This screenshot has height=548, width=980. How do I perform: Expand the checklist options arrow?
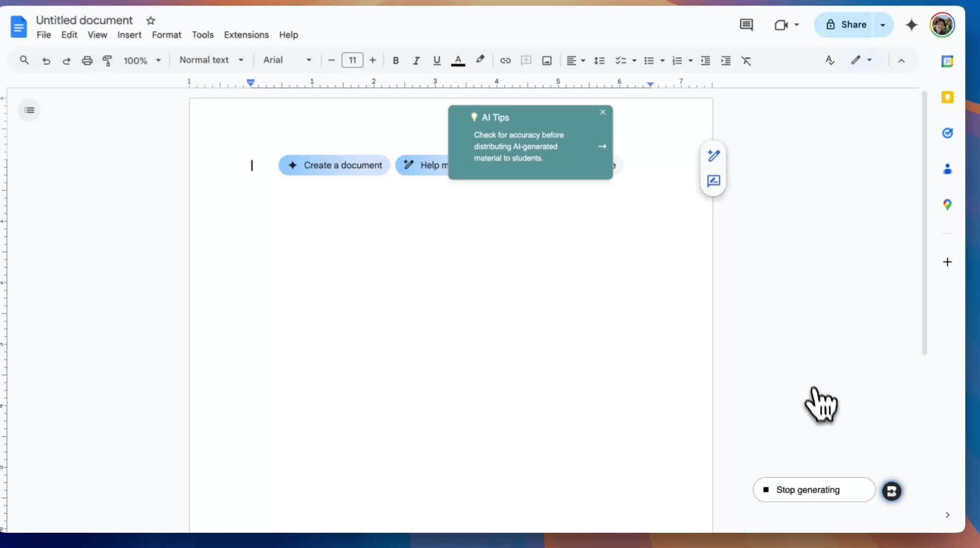(634, 61)
